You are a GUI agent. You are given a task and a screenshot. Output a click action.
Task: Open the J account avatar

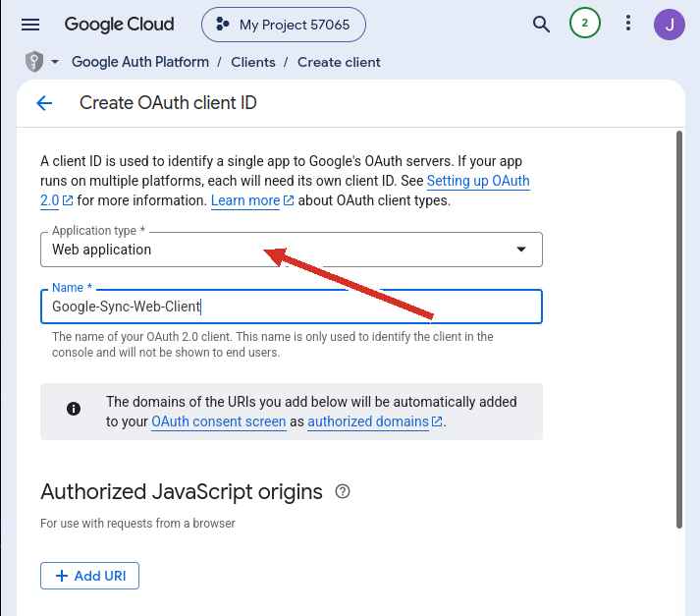[x=670, y=25]
